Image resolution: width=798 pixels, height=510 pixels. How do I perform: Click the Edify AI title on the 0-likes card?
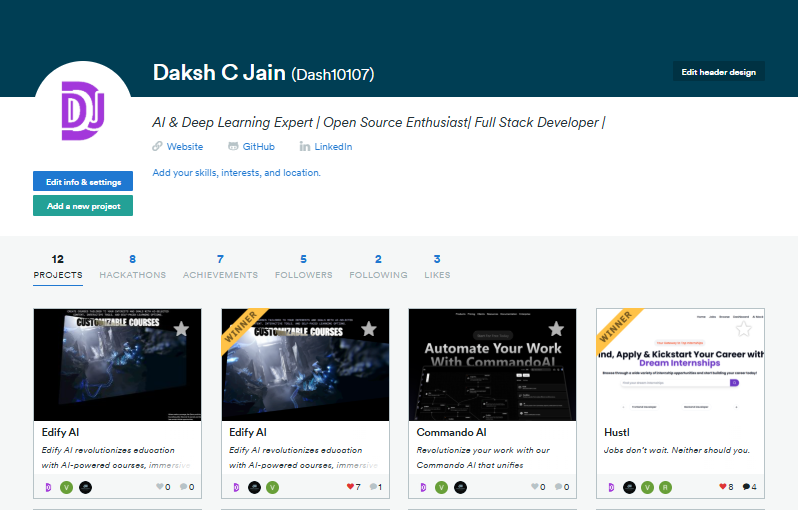tap(61, 432)
